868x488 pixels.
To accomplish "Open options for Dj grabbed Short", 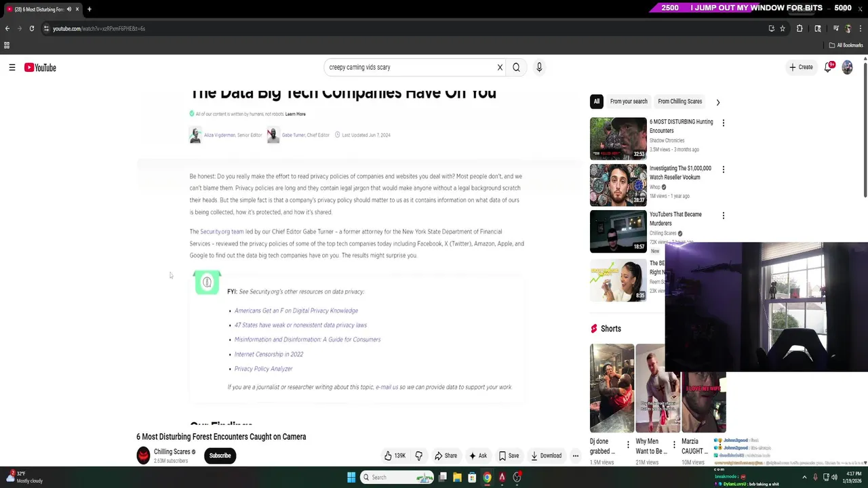I will point(627,446).
